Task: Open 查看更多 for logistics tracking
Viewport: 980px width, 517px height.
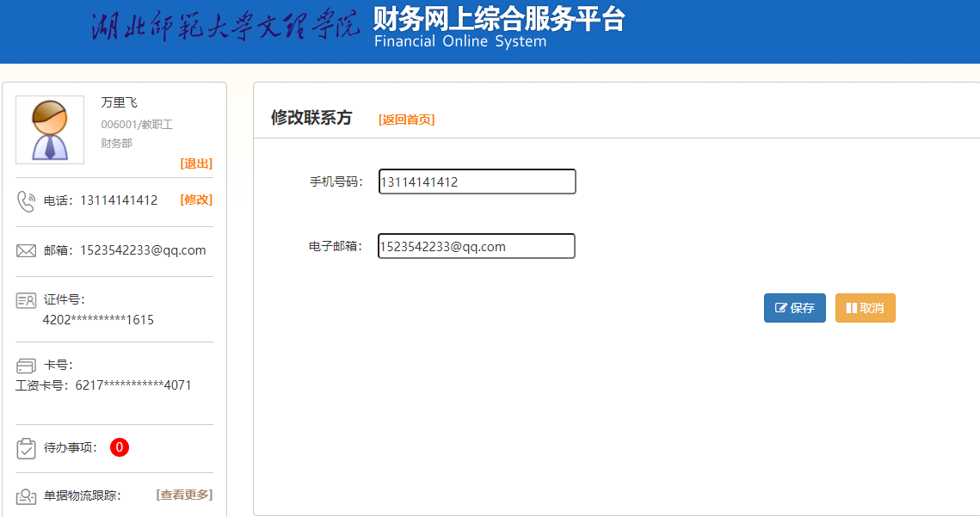Action: click(184, 495)
